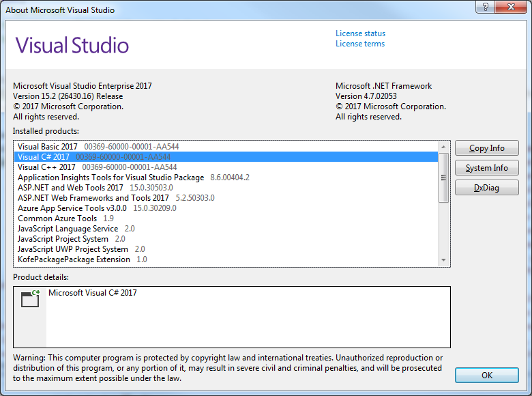
Task: Close the About Visual Studio dialog
Action: point(511,7)
